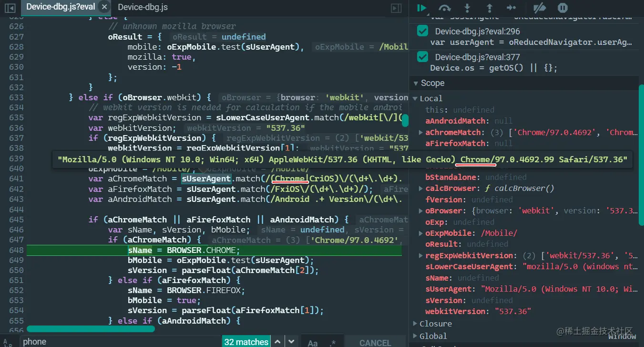Screen dimensions: 644x347
Task: Expand the oBrowser object variable
Action: 420,210
